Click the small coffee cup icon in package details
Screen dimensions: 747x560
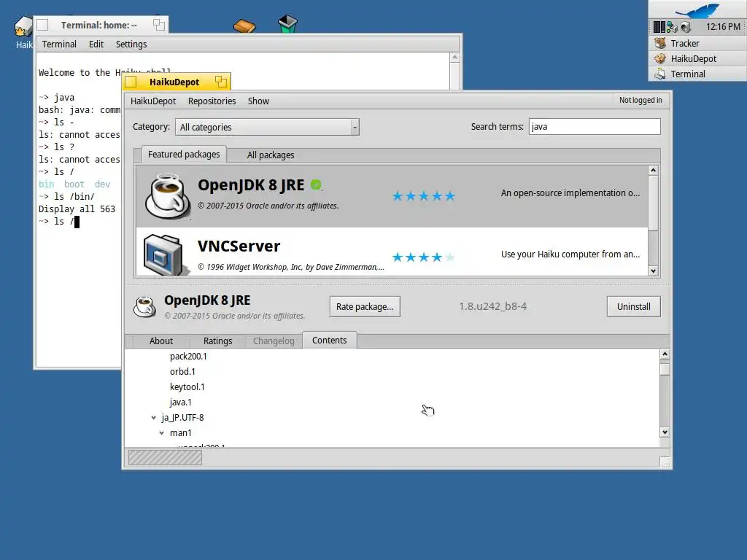[x=145, y=307]
